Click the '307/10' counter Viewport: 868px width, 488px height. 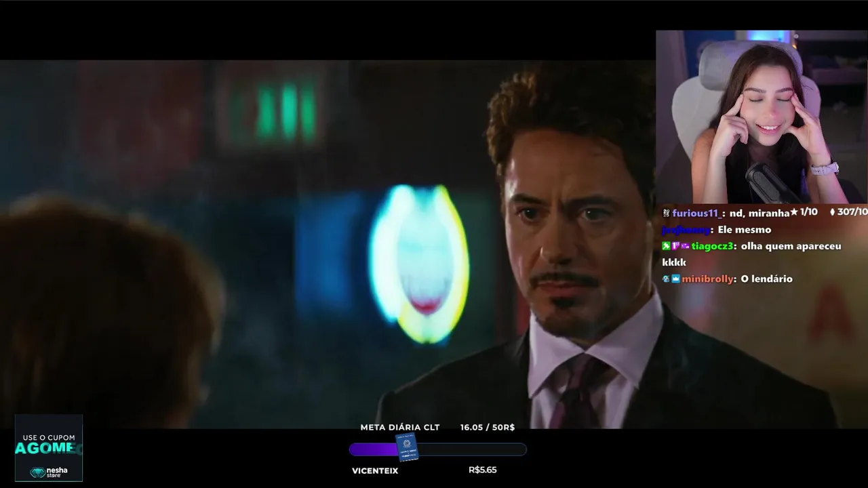click(852, 212)
